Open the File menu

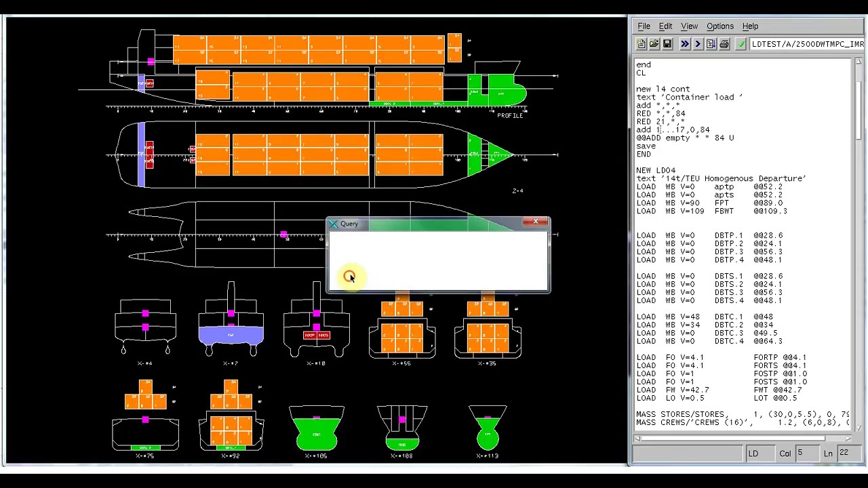point(644,26)
